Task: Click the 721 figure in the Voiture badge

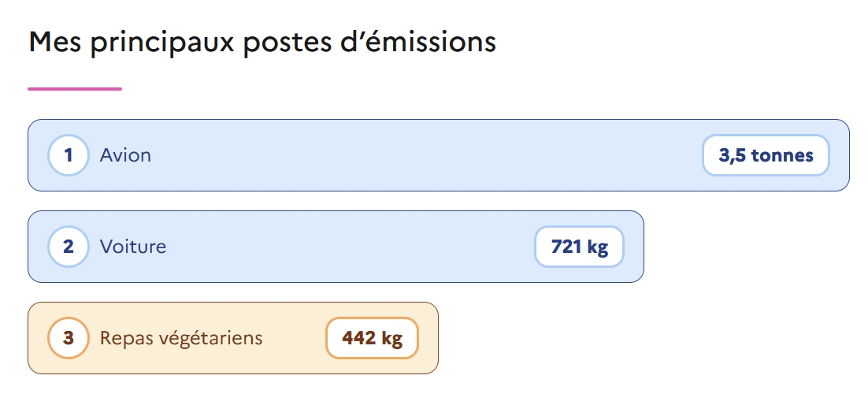Action: [x=566, y=247]
